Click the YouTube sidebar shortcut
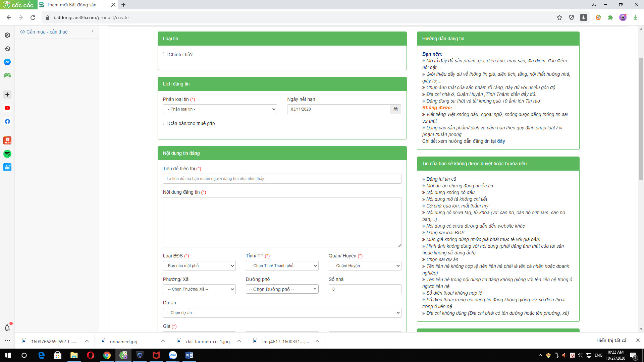The image size is (644, 362). 7,108
